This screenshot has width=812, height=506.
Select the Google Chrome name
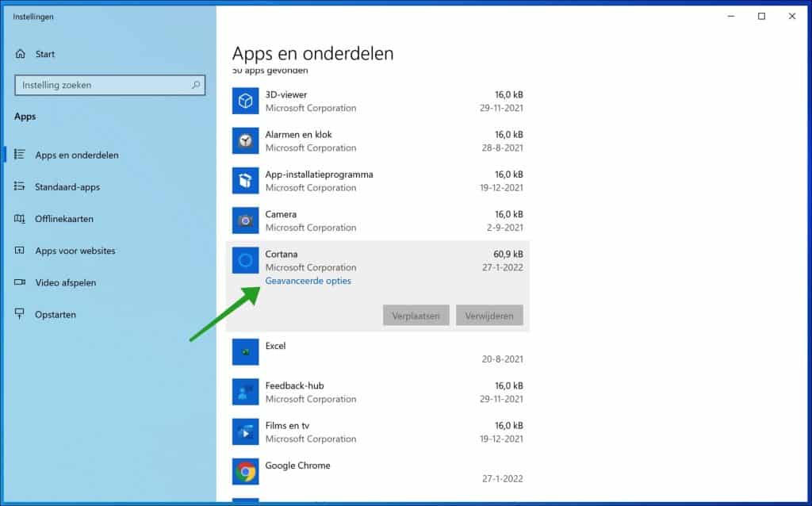[297, 466]
